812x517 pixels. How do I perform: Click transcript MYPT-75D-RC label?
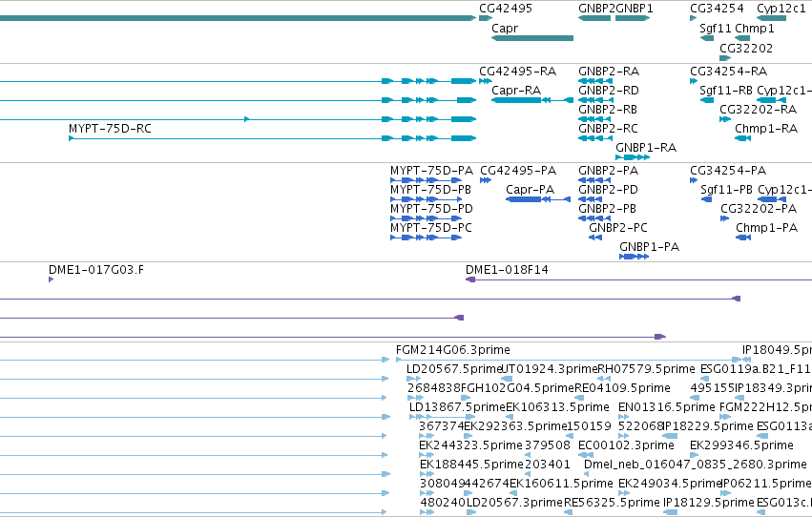(x=110, y=129)
